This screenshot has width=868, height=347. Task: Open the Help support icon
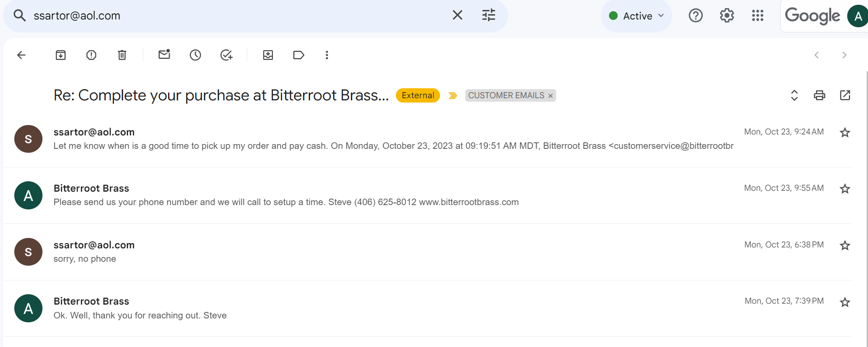coord(696,16)
